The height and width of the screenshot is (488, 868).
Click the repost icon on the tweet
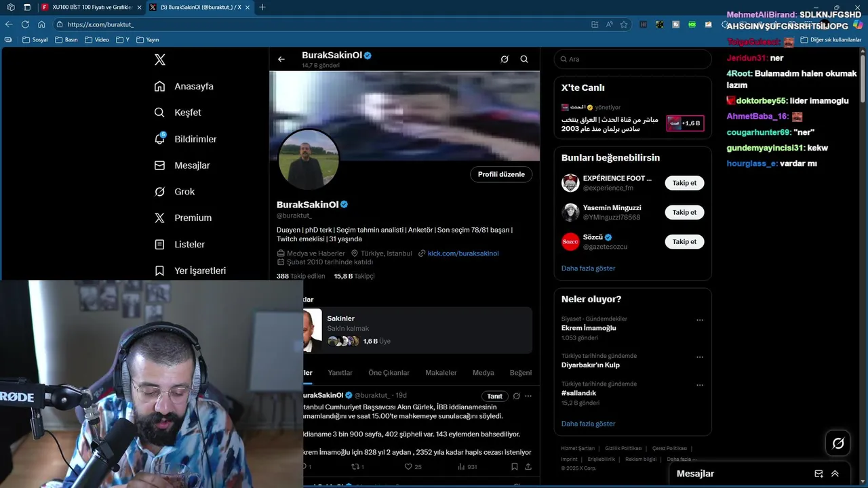pos(355,466)
